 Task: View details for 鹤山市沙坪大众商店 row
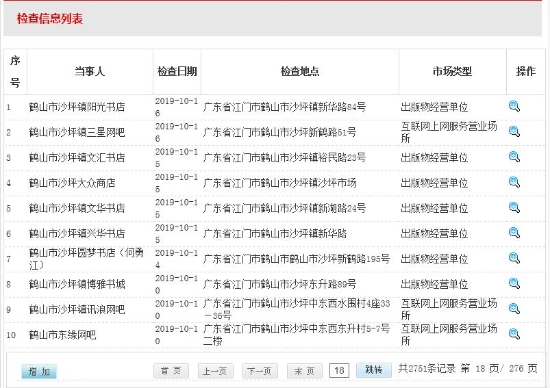point(514,182)
